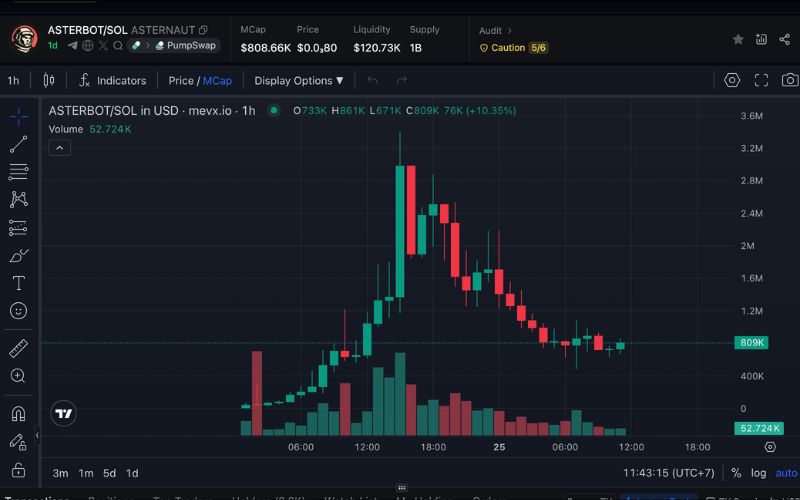Select the crosshair cursor tool
The width and height of the screenshot is (800, 500).
point(18,117)
